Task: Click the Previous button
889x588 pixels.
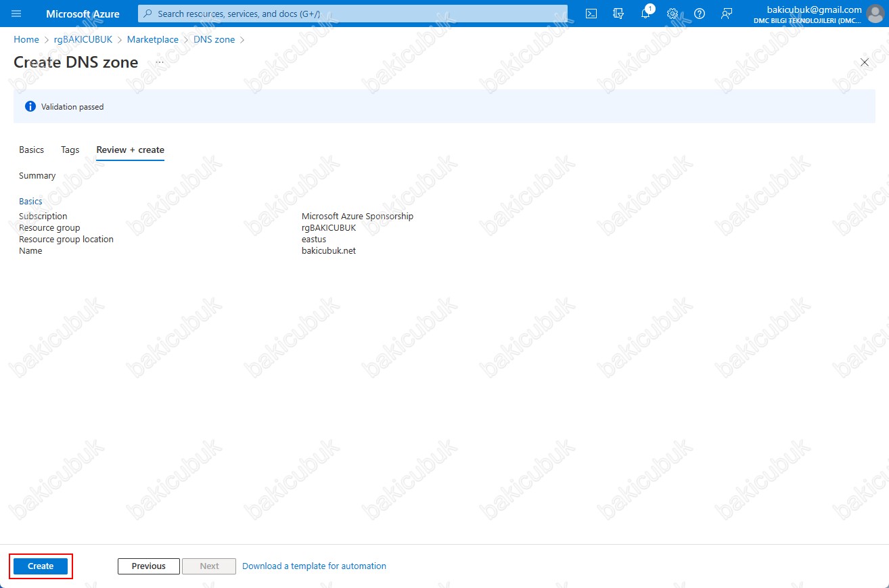Action: point(149,566)
